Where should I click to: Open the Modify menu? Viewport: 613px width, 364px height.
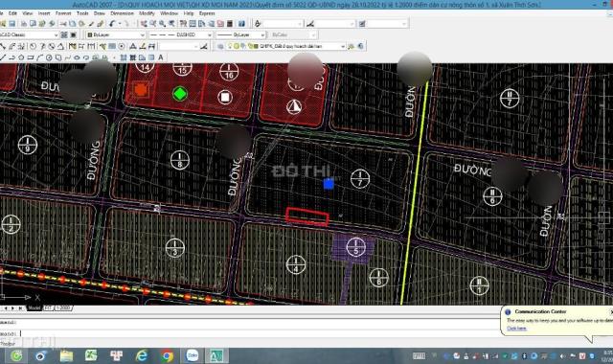pyautogui.click(x=147, y=13)
